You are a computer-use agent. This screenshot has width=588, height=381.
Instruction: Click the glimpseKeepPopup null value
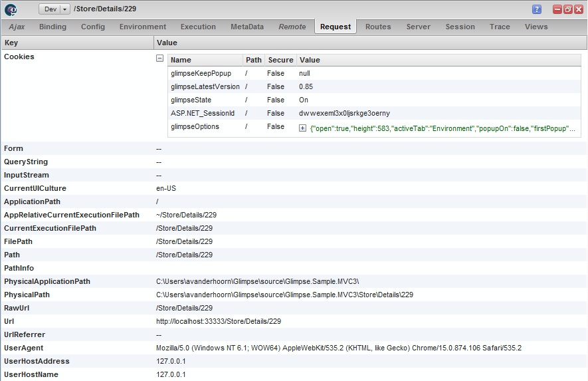point(304,73)
